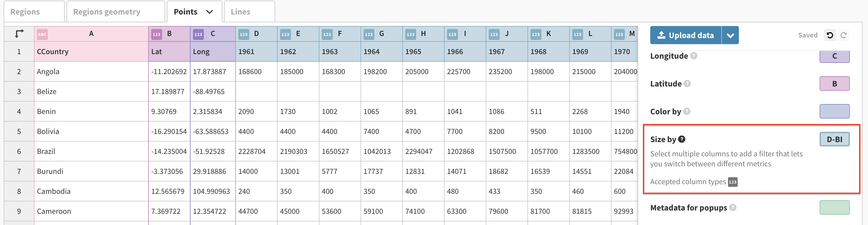Click the 92993 value in Cameroon row
The width and height of the screenshot is (868, 225).
tap(624, 211)
